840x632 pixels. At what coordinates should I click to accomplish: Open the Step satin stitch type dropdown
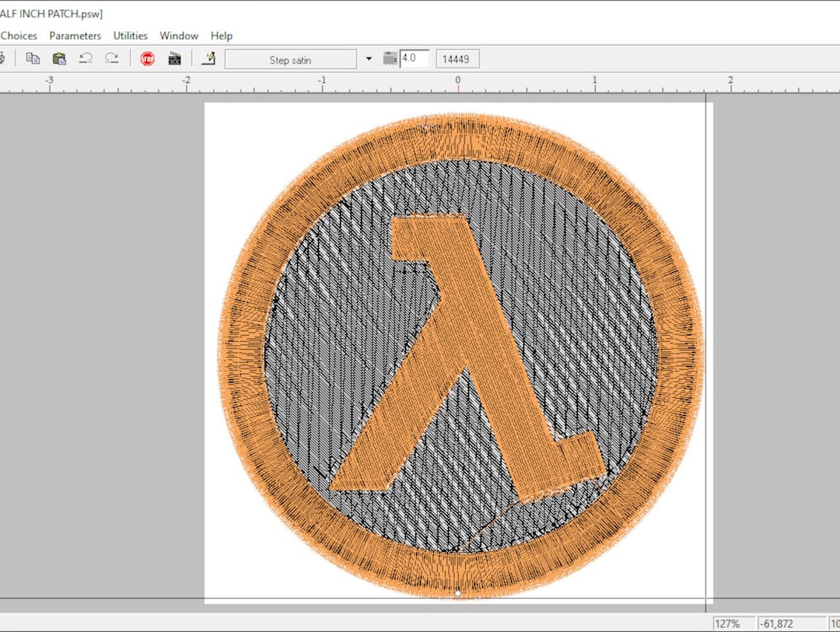[x=291, y=58]
